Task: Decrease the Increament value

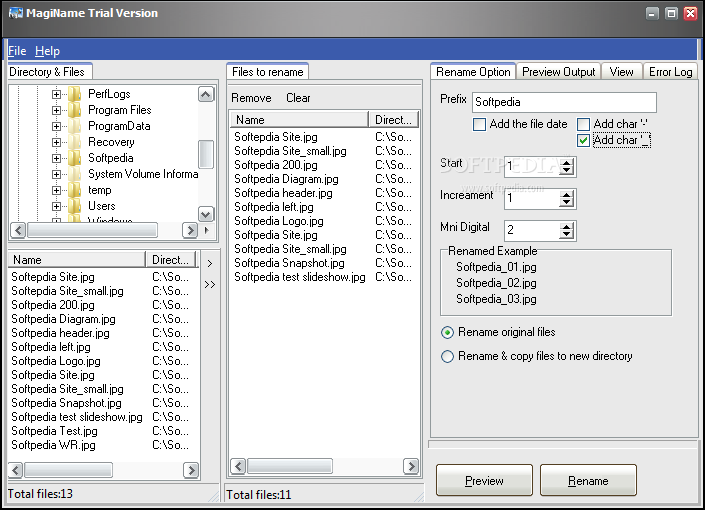Action: [x=567, y=203]
